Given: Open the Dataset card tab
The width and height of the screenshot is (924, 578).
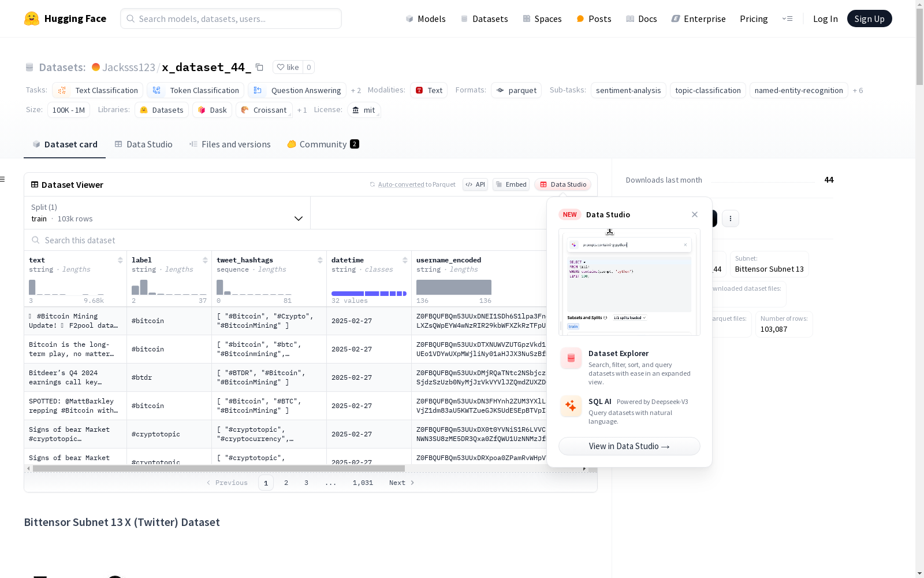Looking at the screenshot, I should 65,144.
